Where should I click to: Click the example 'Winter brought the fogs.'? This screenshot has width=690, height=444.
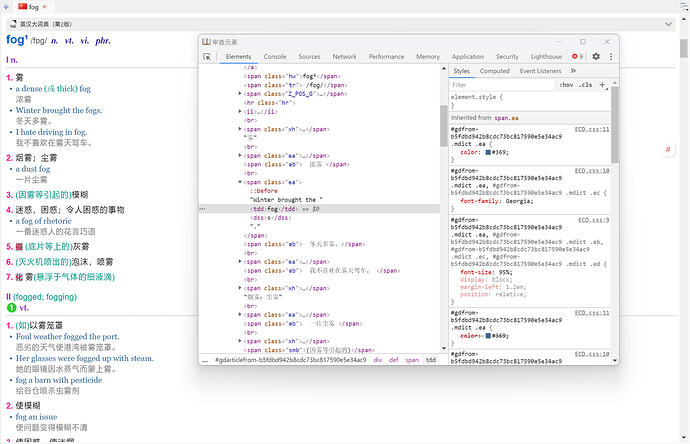(59, 110)
